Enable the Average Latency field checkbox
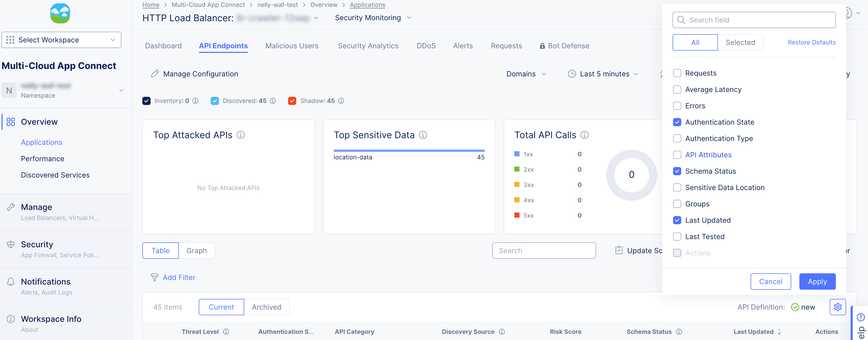Screen dimensions: 868x340 click(x=677, y=89)
